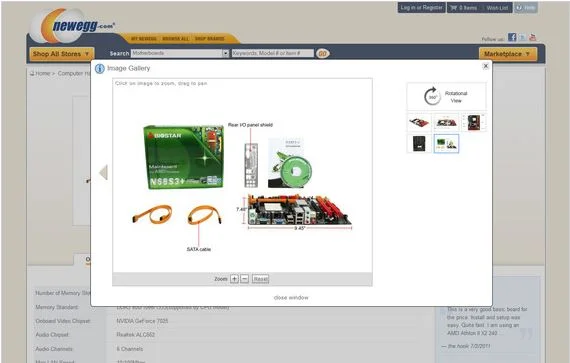Select the first motherboard thumbnail

[419, 122]
